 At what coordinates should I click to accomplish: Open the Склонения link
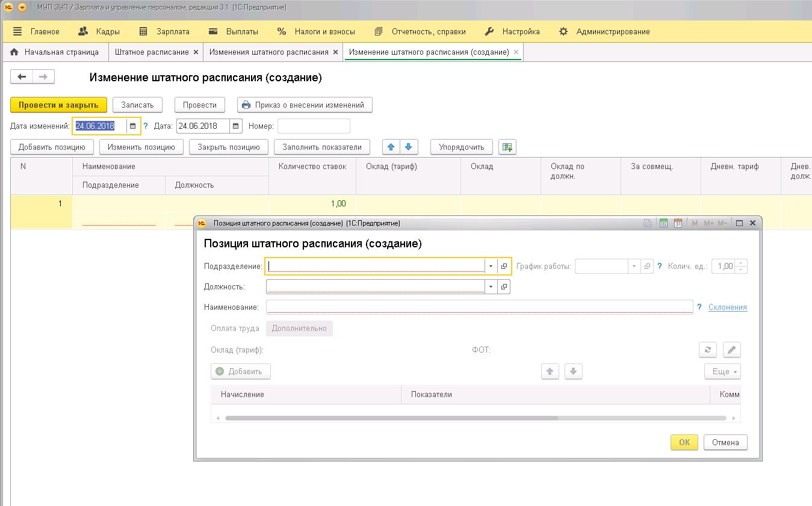click(x=728, y=307)
